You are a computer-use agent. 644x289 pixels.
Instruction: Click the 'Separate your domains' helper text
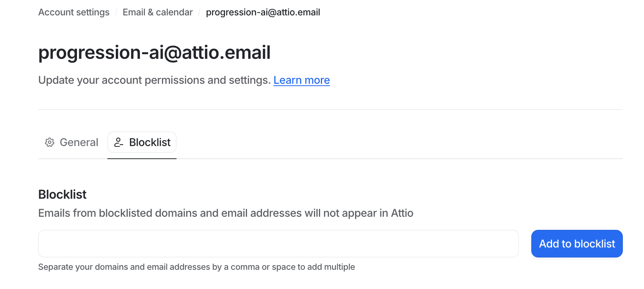click(x=197, y=267)
